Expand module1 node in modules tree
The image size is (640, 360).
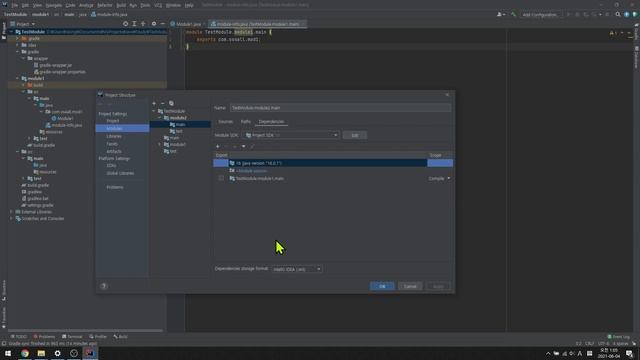pyautogui.click(x=160, y=144)
